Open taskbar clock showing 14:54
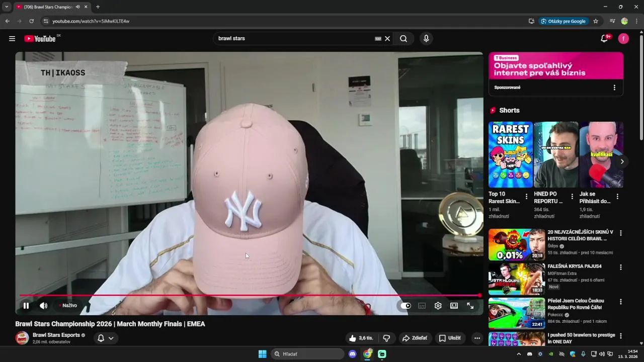The image size is (644, 362). tap(628, 354)
